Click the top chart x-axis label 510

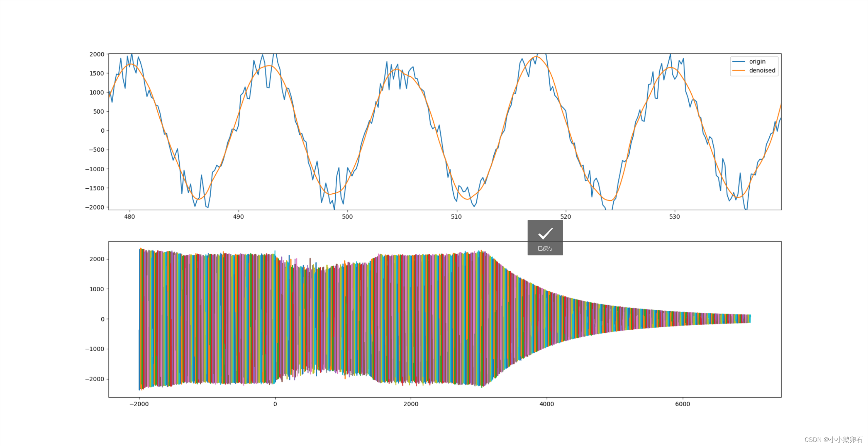coord(456,217)
